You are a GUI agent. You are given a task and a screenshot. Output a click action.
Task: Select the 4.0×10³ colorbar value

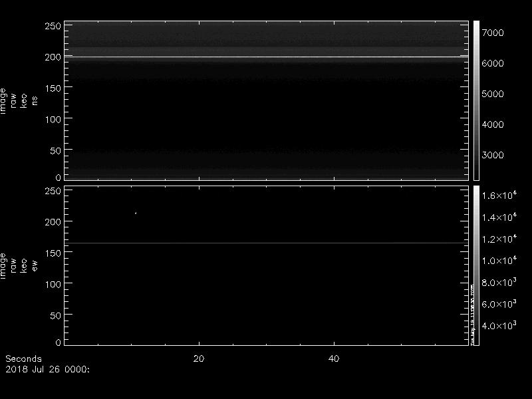coord(499,325)
